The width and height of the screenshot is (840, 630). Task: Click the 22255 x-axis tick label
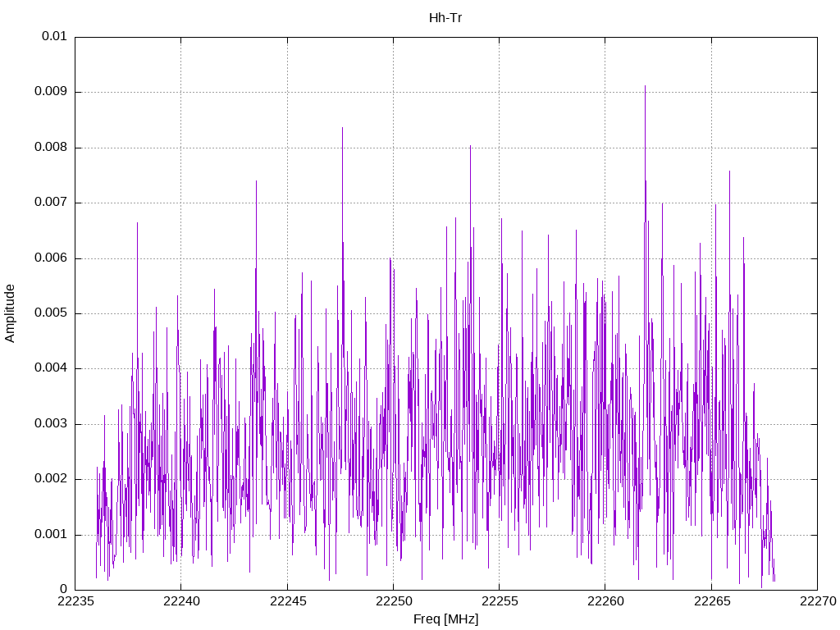(500, 601)
